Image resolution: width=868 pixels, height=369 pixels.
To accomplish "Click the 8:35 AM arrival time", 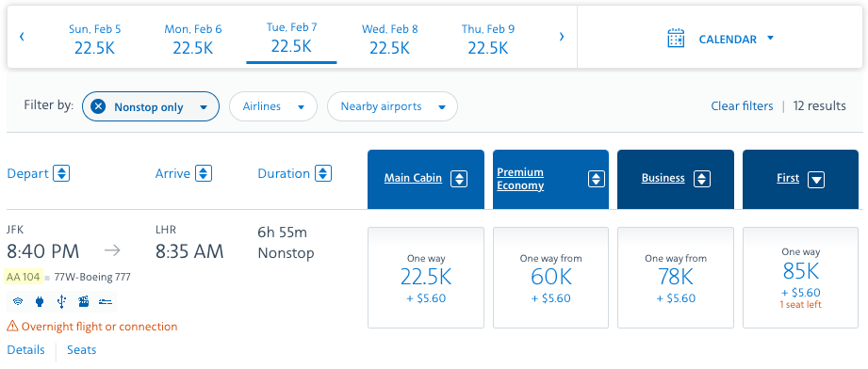I will (x=189, y=251).
